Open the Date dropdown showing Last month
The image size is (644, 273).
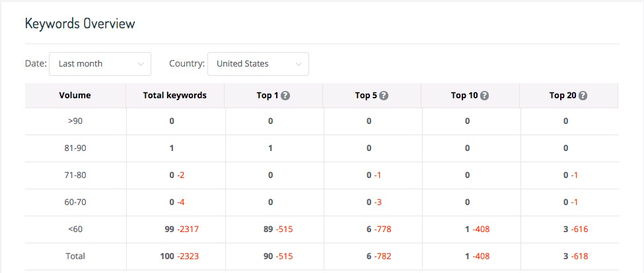100,64
